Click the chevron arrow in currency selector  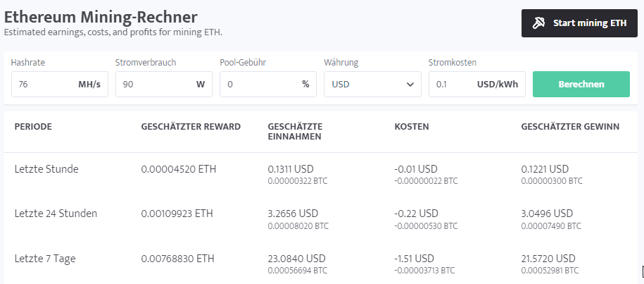[x=410, y=85]
